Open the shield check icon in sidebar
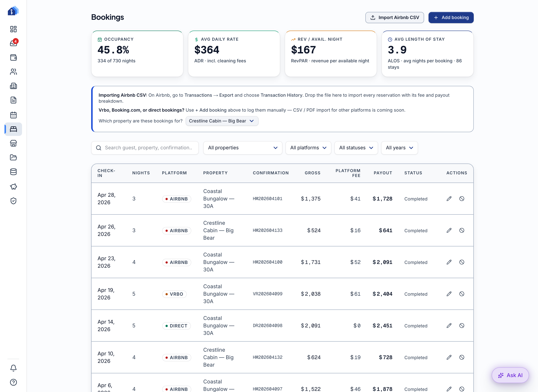 coord(13,201)
